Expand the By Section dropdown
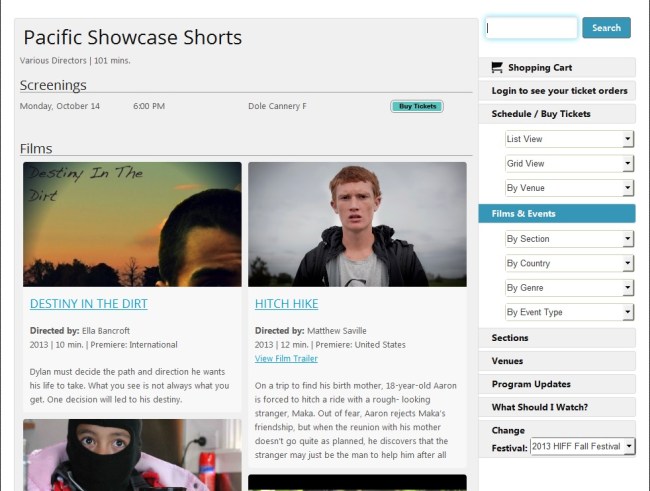 tap(570, 239)
